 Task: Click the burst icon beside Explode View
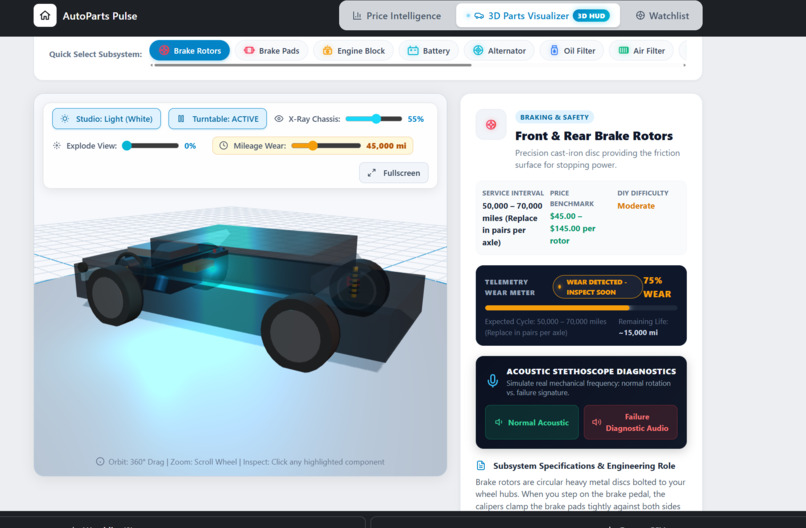pyautogui.click(x=57, y=145)
